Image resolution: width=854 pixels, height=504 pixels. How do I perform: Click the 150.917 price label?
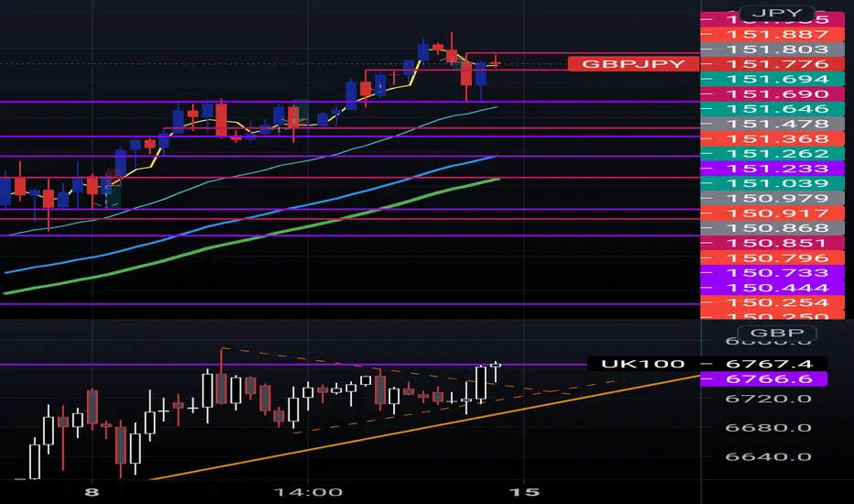point(772,213)
